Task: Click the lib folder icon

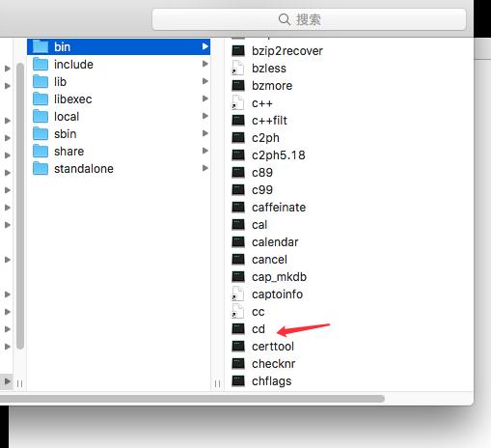Action: 41,81
